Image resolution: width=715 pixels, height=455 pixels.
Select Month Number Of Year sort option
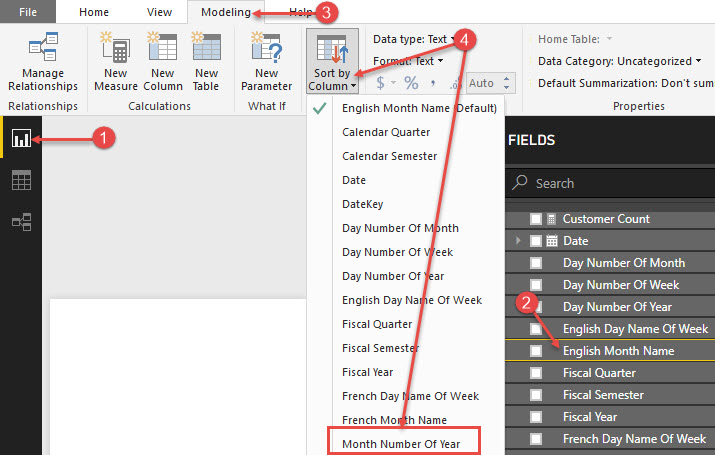(404, 442)
